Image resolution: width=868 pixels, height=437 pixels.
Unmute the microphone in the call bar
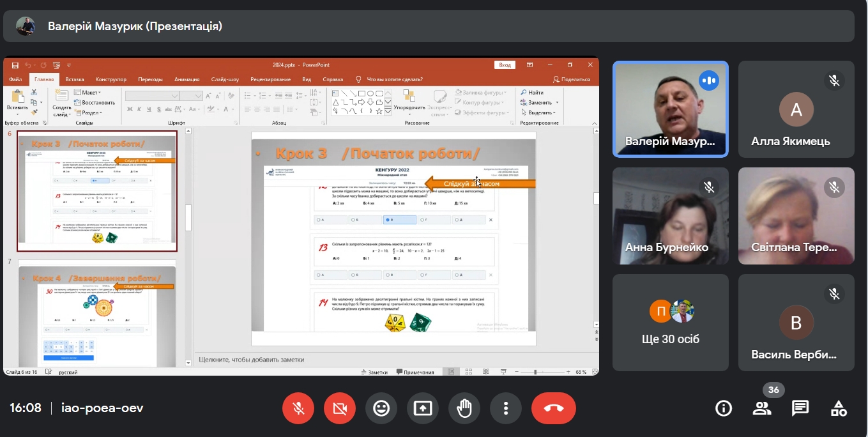click(298, 408)
